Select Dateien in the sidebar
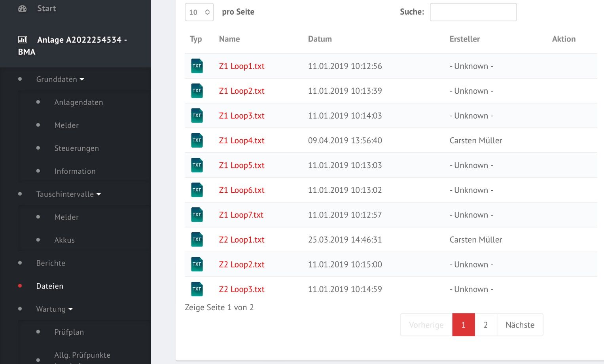Image resolution: width=604 pixels, height=364 pixels. click(50, 286)
